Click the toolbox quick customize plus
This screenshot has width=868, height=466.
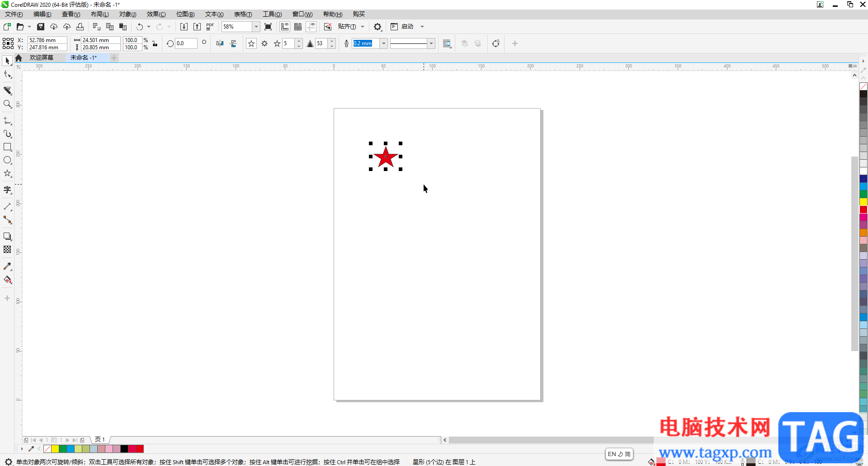click(x=7, y=298)
